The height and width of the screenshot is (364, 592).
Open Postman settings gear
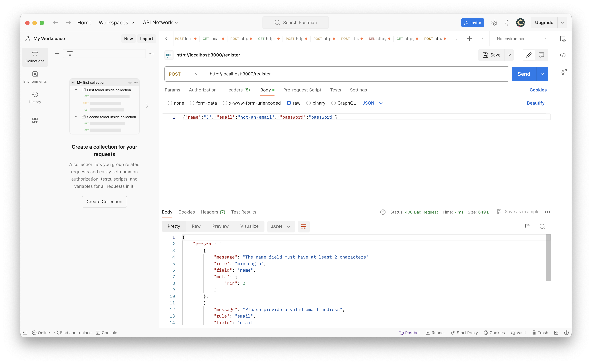(494, 22)
